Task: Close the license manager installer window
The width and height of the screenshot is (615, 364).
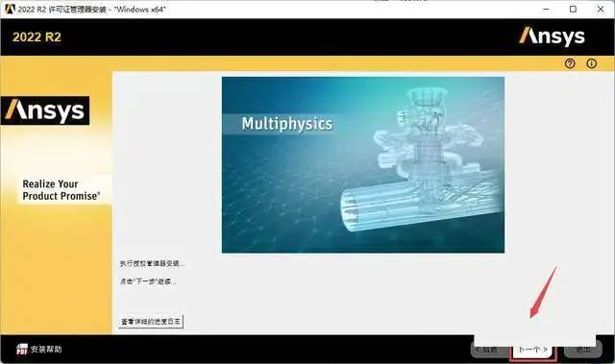Action: [x=600, y=9]
